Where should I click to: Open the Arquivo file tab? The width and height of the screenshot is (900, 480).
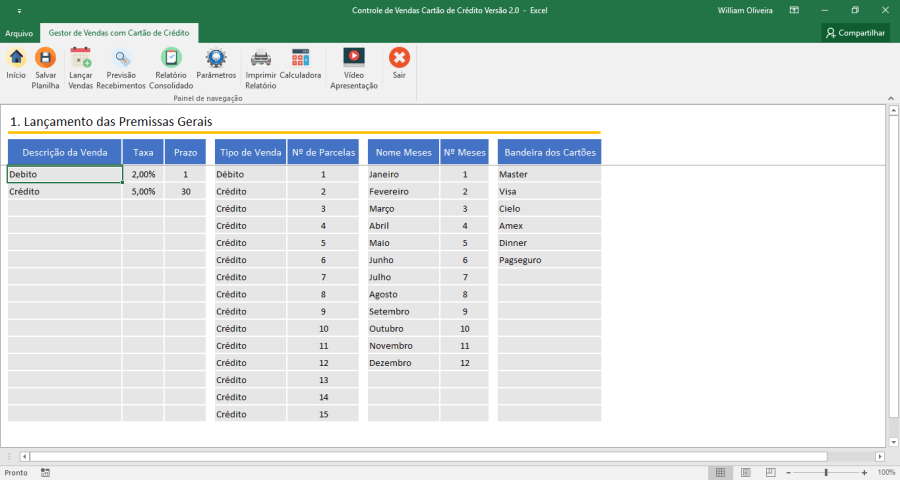point(19,33)
